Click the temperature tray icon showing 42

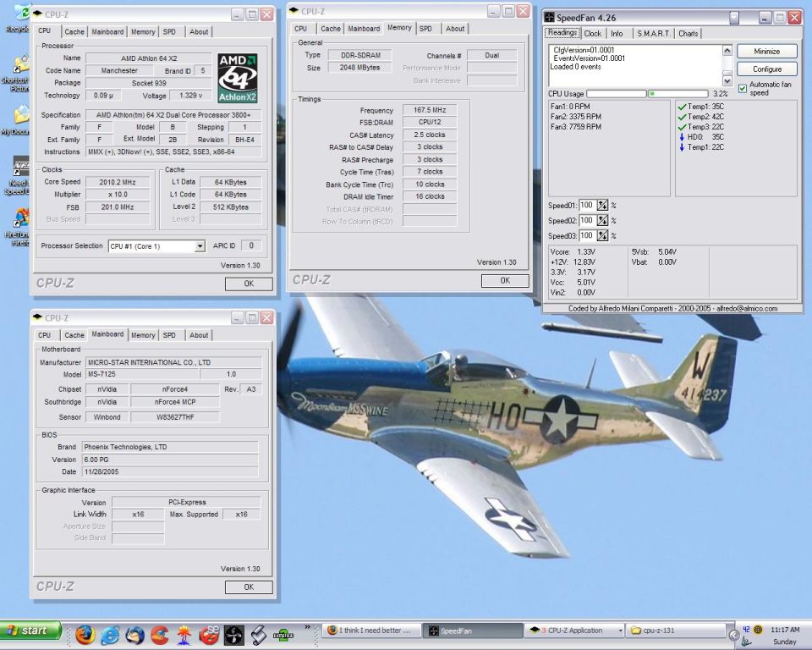746,630
